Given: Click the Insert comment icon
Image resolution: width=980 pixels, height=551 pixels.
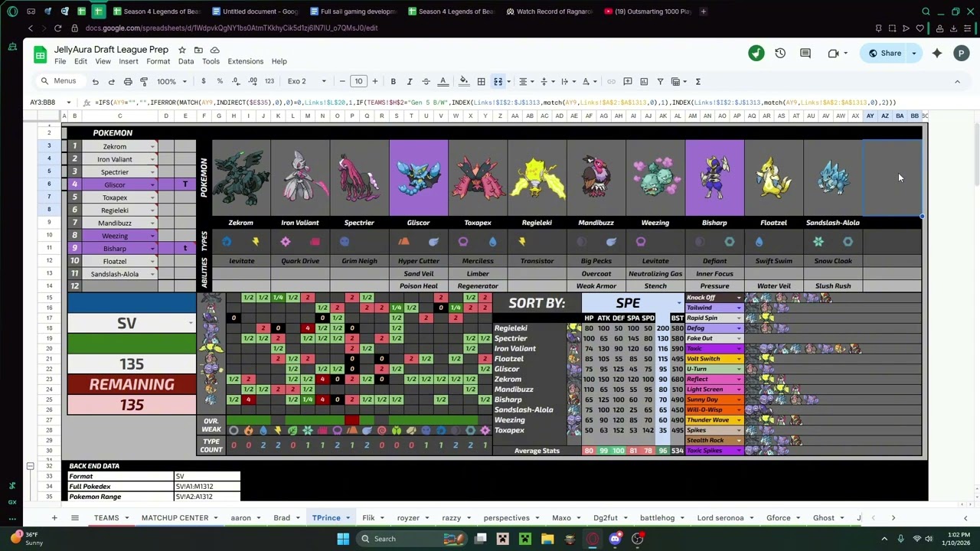Looking at the screenshot, I should (x=628, y=81).
